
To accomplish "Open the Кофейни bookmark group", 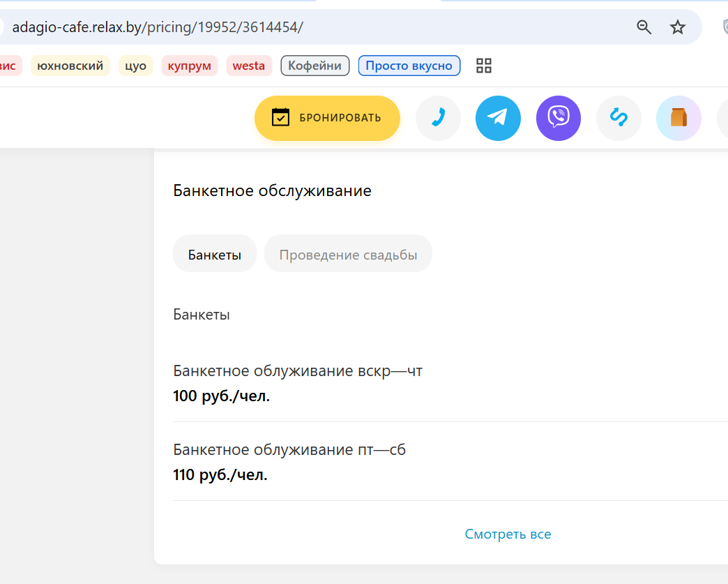I will click(314, 66).
